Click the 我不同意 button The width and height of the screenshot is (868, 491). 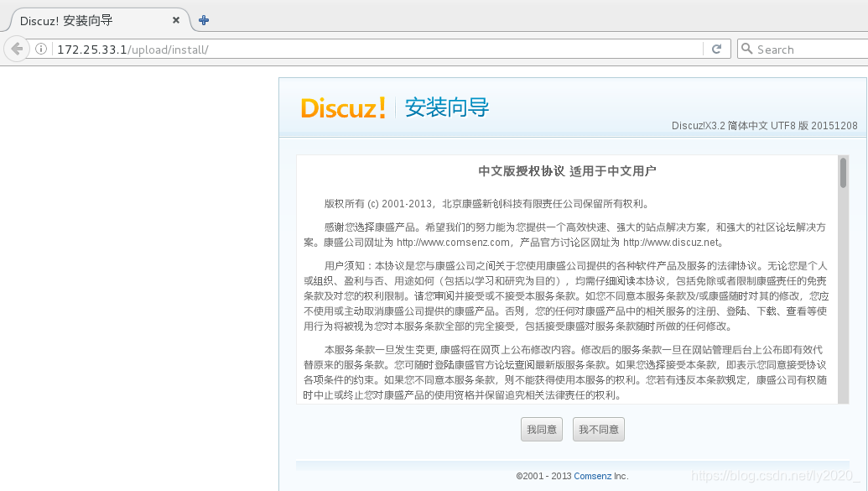coord(599,430)
